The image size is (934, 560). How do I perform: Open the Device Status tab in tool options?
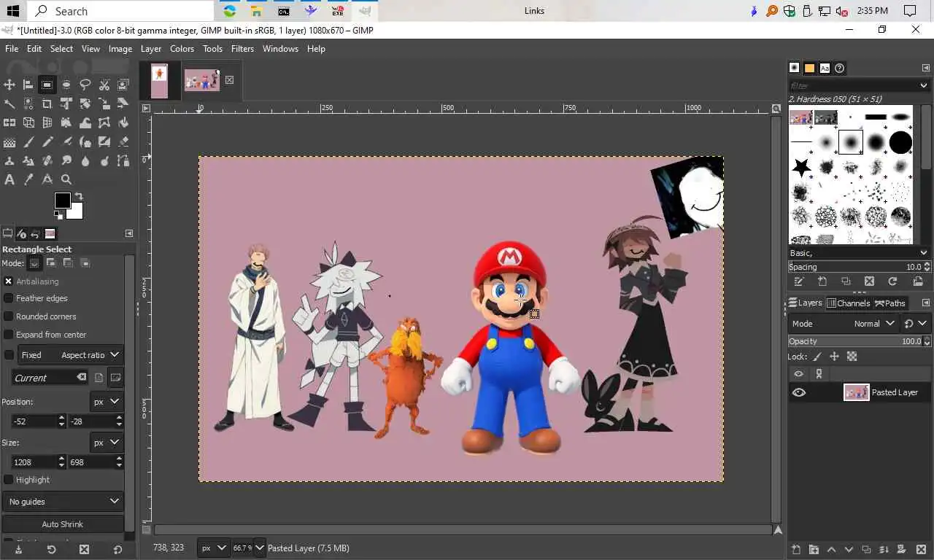pos(22,233)
